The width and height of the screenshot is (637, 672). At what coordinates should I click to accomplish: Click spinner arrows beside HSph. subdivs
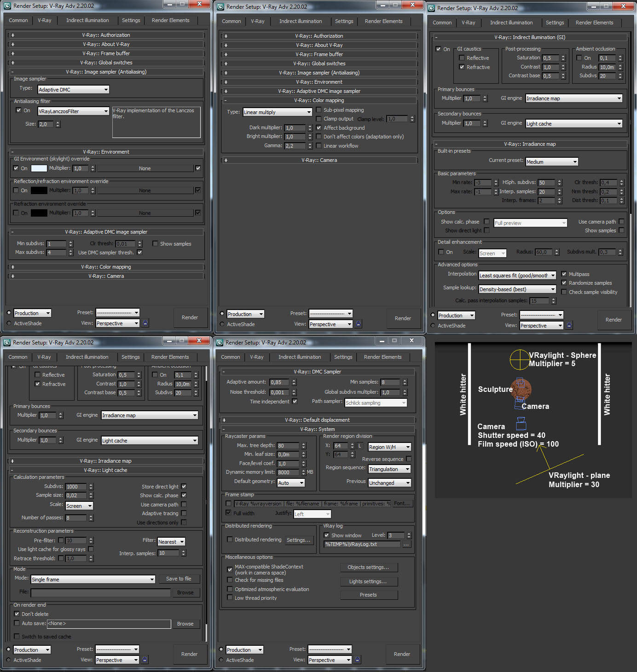[560, 183]
